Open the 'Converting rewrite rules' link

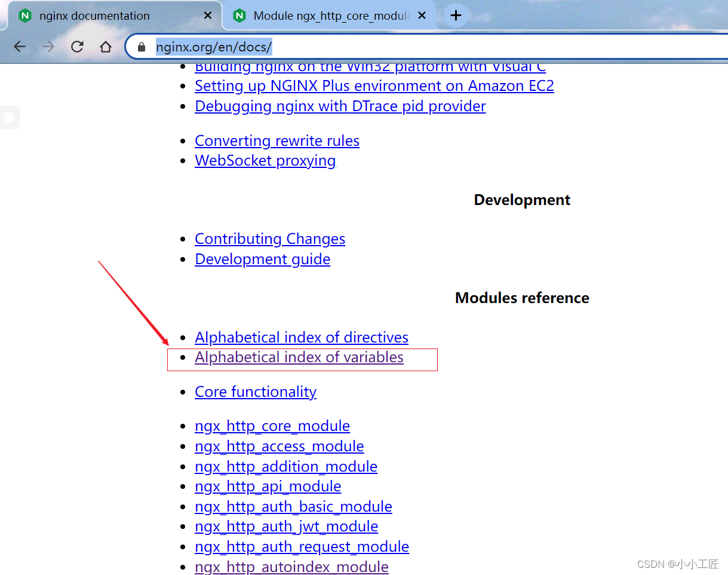tap(277, 141)
